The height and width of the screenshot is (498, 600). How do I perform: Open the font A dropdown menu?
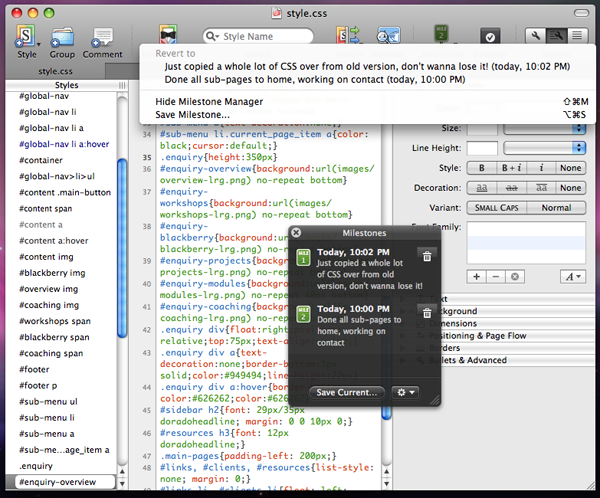tap(573, 276)
